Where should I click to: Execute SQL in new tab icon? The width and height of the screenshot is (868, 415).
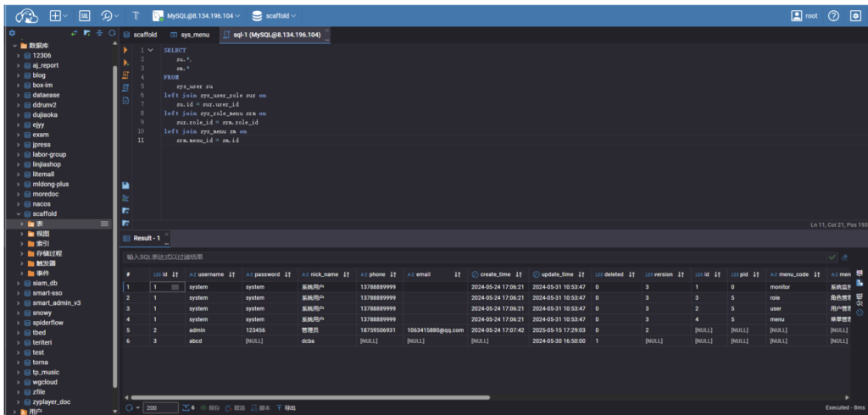125,63
